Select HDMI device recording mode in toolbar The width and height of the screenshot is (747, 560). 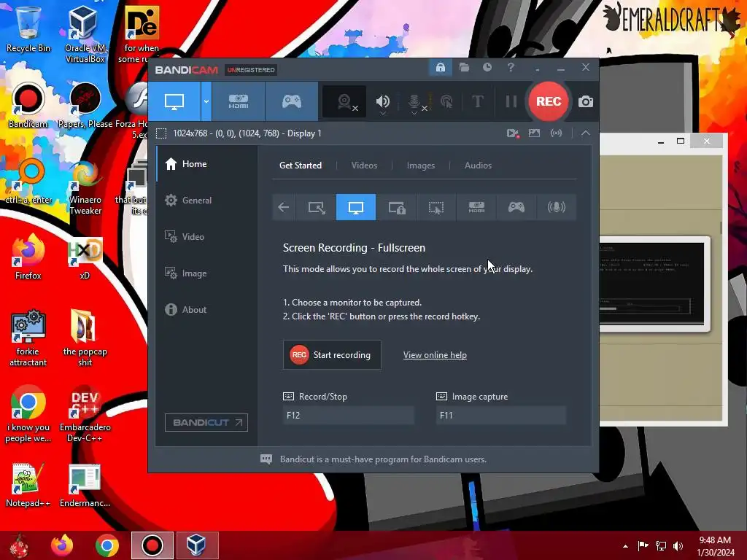(239, 101)
